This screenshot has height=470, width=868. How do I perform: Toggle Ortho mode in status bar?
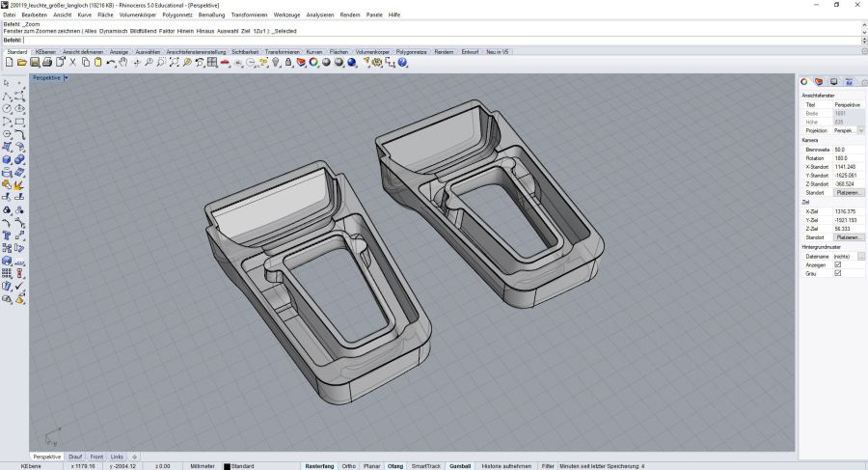point(349,465)
